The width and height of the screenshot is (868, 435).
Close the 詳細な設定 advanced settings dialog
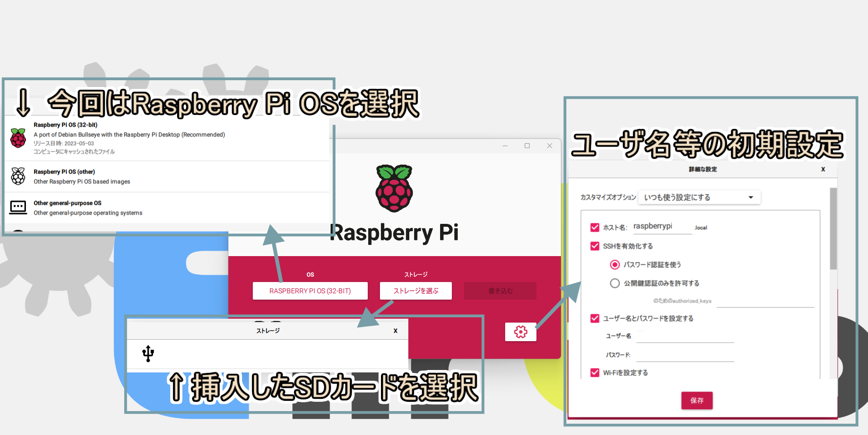823,169
